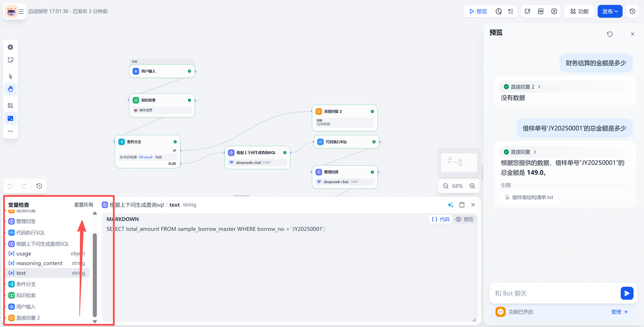Expand 条件分支 in variable list
Image resolution: width=644 pixels, height=327 pixels.
click(26, 284)
